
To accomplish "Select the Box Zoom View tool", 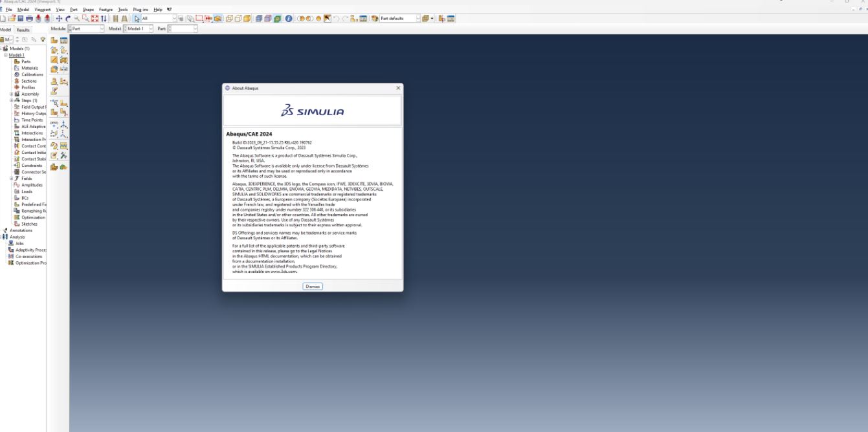I will [85, 19].
